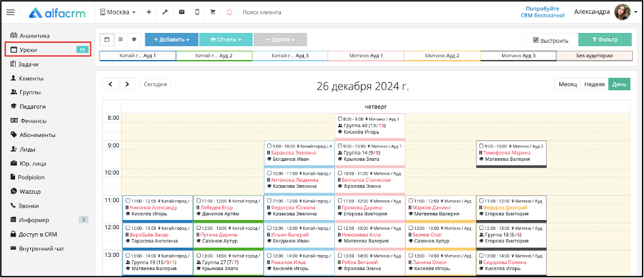Open the wrench settings icon
644x278 pixels.
pos(165,13)
